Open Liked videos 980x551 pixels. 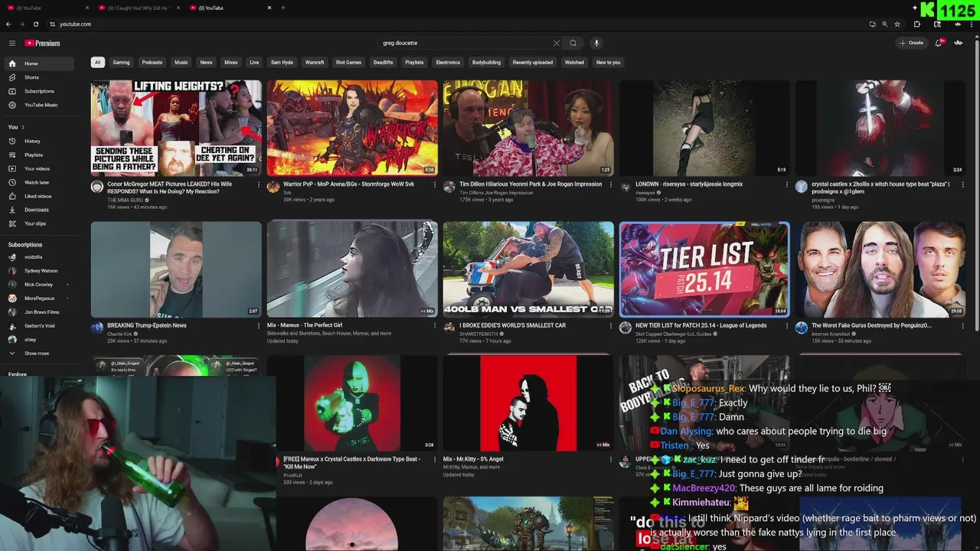(38, 196)
